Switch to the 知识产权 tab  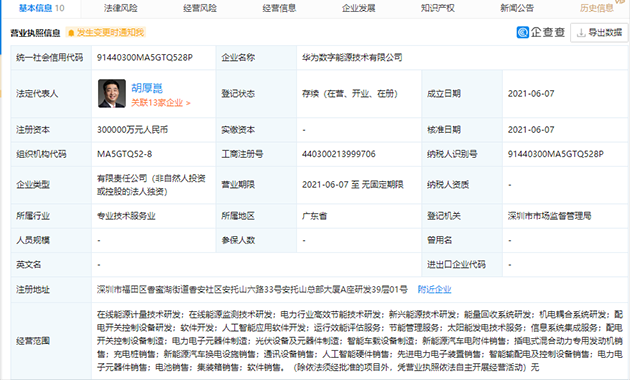(438, 8)
